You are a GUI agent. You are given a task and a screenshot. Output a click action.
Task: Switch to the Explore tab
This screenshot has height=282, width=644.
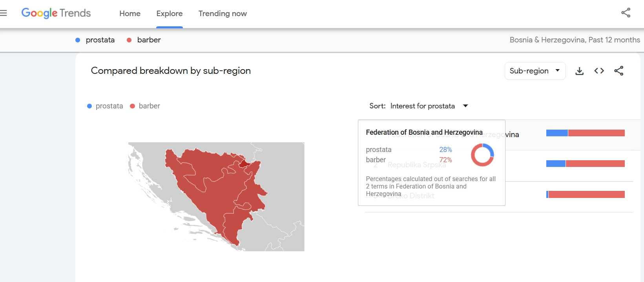click(x=169, y=13)
